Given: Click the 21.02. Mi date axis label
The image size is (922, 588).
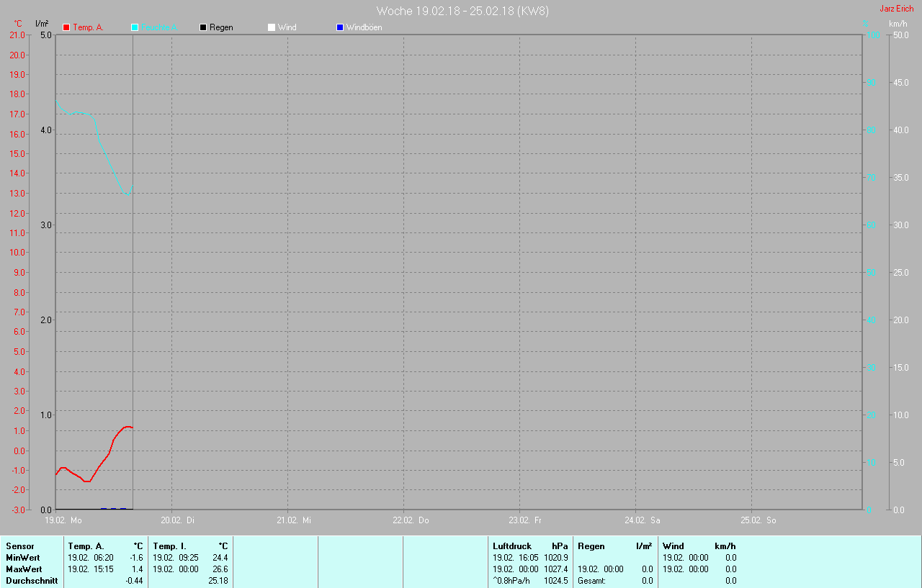Looking at the screenshot, I should tap(294, 520).
